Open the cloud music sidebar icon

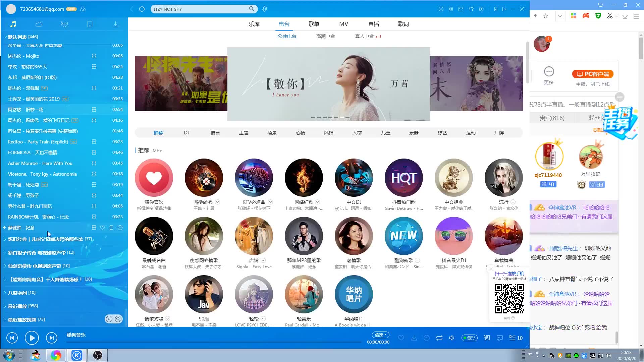(39, 24)
